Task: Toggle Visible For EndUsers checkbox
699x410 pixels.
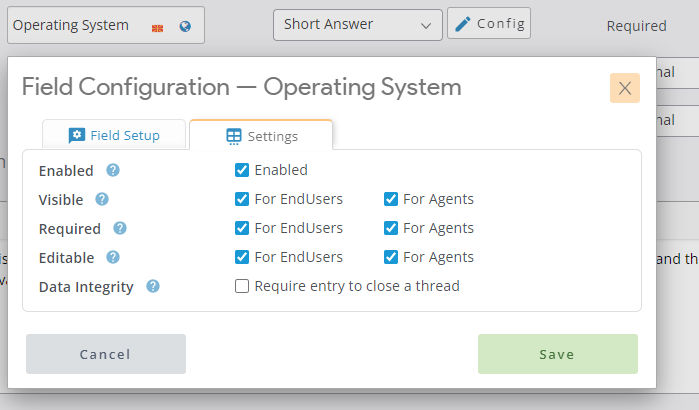Action: point(242,199)
